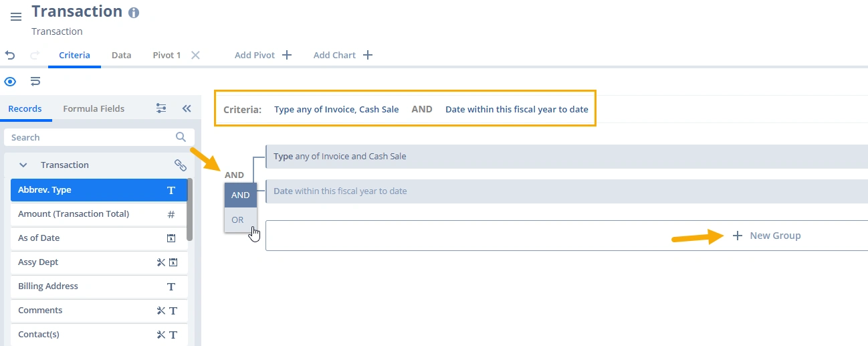Viewport: 868px width, 346px height.
Task: Close the Pivot 1 tab
Action: click(x=195, y=56)
